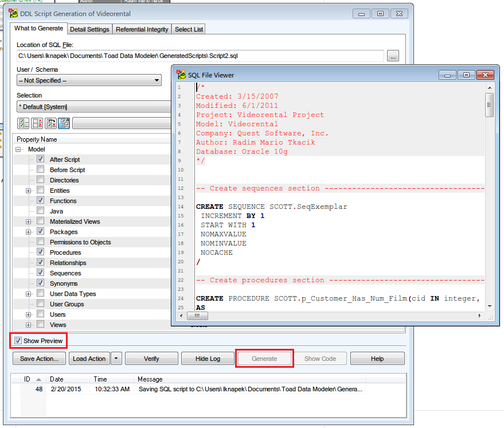The height and width of the screenshot is (428, 504).
Task: Click the SQL File Viewer title icon
Action: pyautogui.click(x=181, y=75)
